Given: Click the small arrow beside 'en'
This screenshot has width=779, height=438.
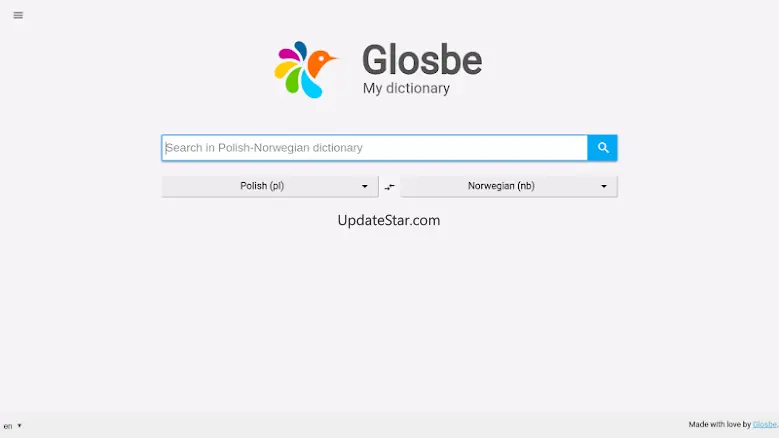Looking at the screenshot, I should [19, 426].
